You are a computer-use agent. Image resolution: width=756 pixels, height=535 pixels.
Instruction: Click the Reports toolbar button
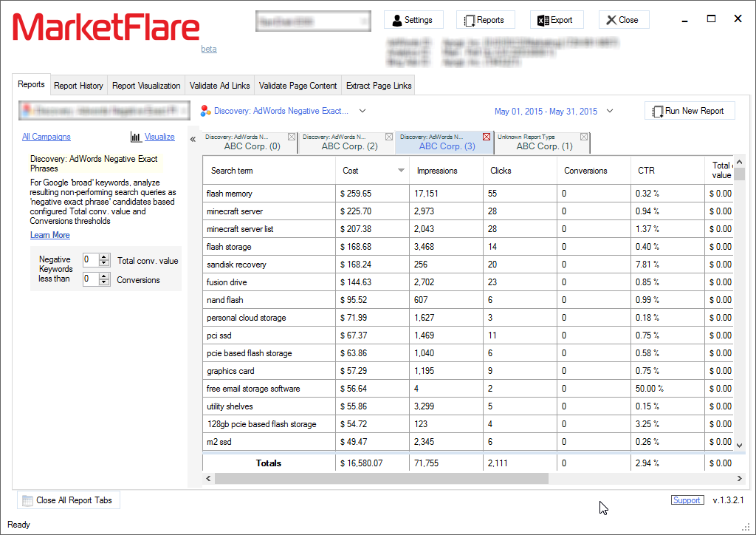(485, 20)
